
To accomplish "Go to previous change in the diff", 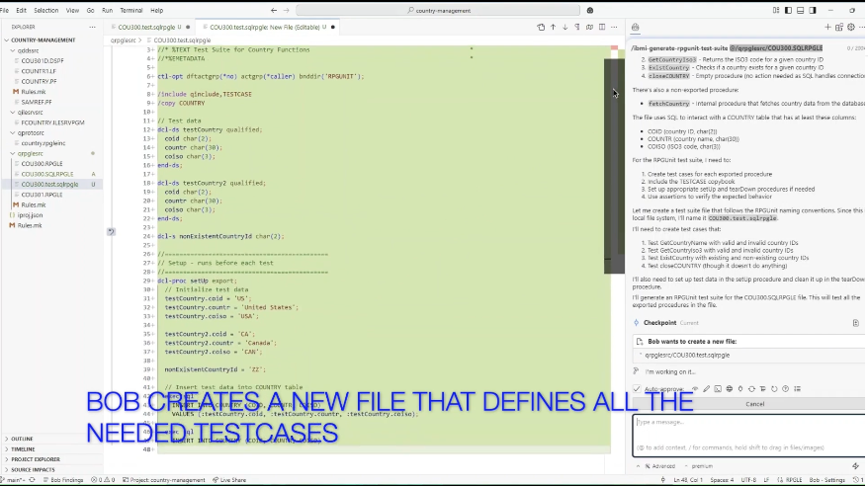I will (553, 27).
